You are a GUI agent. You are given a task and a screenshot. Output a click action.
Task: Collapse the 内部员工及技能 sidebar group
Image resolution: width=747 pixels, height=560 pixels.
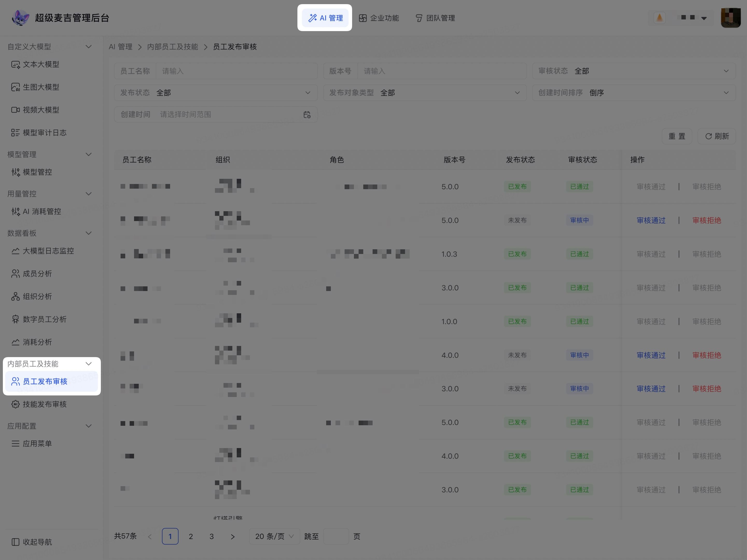(88, 364)
